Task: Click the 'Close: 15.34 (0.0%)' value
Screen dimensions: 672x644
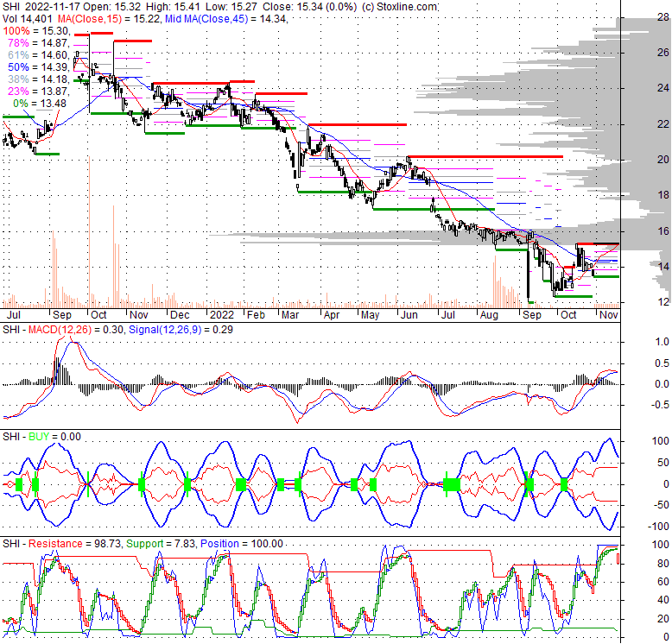Action: [309, 7]
